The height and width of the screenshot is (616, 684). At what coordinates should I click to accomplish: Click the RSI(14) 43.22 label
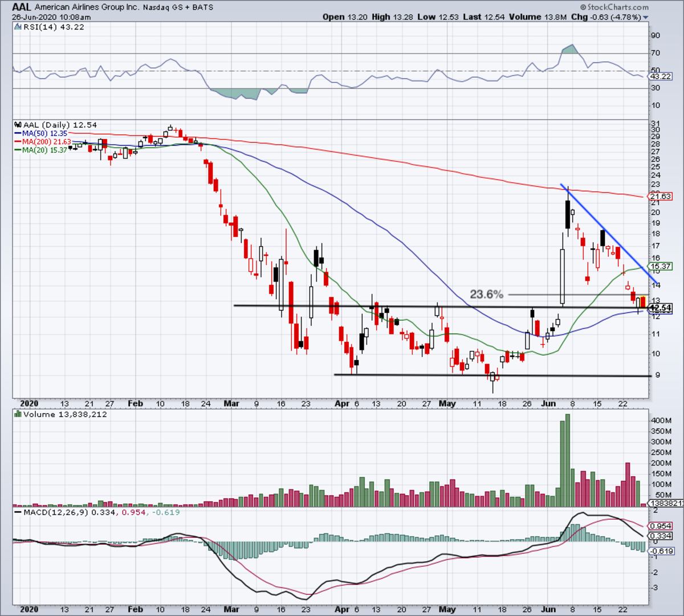[54, 27]
